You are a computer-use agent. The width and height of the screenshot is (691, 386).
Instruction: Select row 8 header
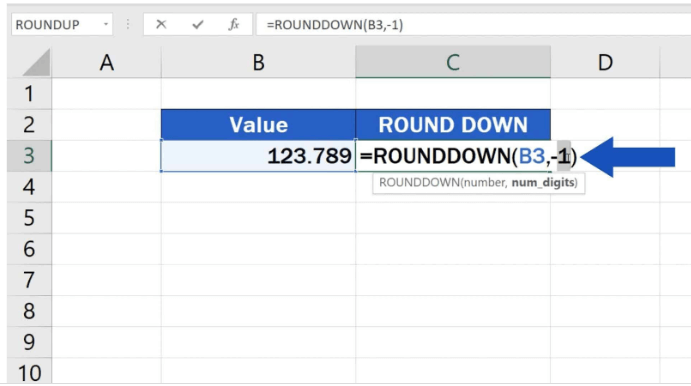[x=29, y=311]
